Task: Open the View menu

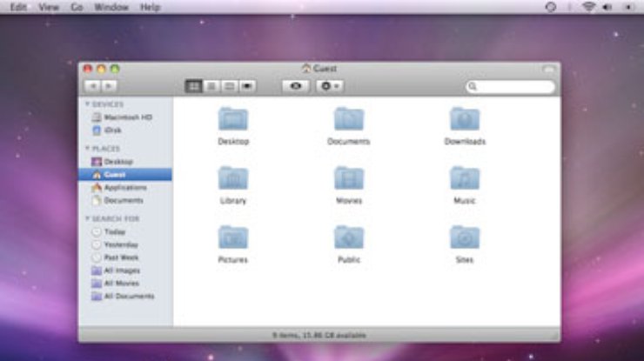Action: pyautogui.click(x=49, y=7)
